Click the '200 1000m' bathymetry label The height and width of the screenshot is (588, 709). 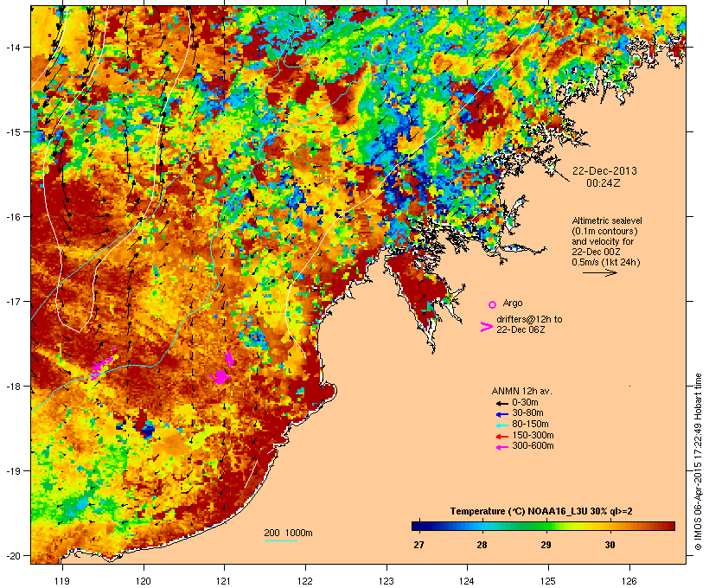[288, 533]
